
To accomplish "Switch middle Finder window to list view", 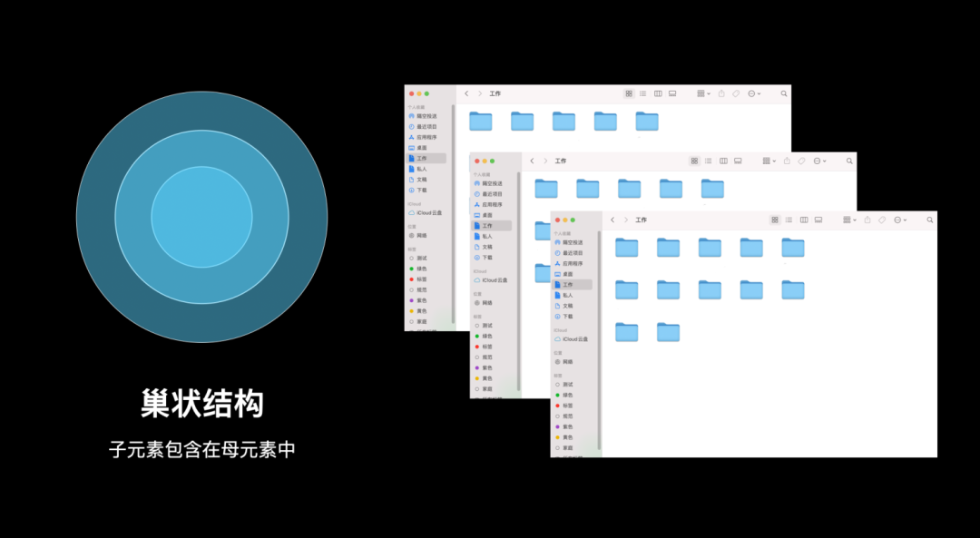I will tap(708, 161).
